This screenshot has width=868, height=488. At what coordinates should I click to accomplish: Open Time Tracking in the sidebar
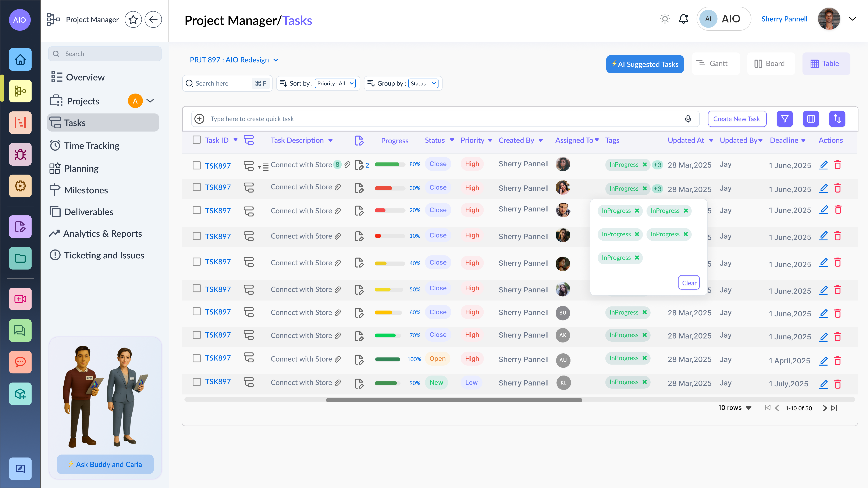click(x=91, y=146)
